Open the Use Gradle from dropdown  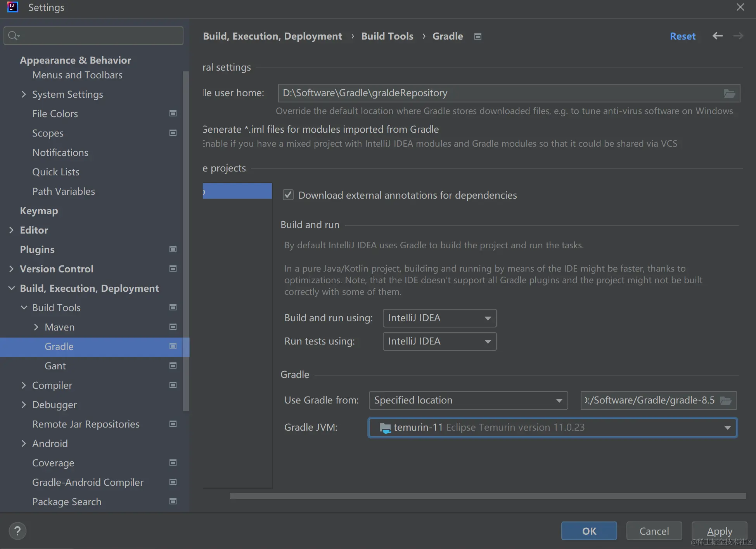tap(468, 400)
